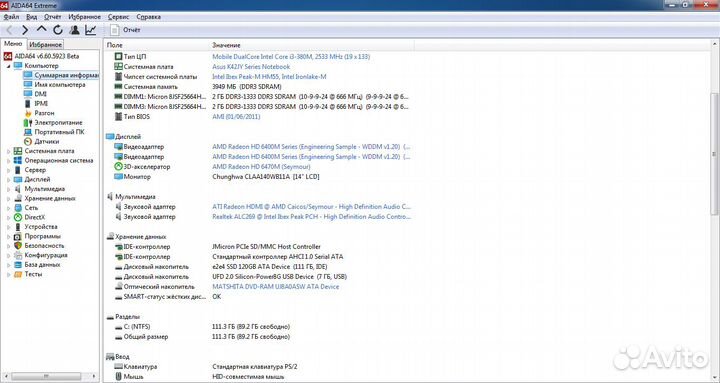This screenshot has width=720, height=383.
Task: Click the Разгон flame icon
Action: 28,113
